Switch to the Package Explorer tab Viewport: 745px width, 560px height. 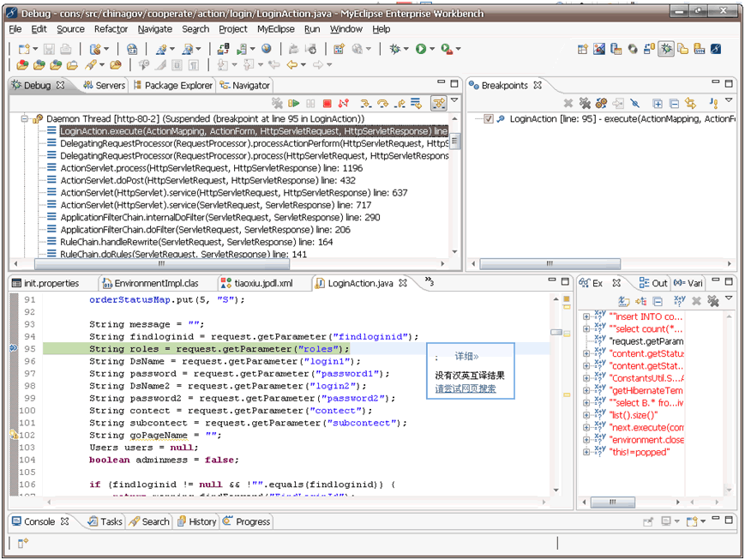[171, 86]
